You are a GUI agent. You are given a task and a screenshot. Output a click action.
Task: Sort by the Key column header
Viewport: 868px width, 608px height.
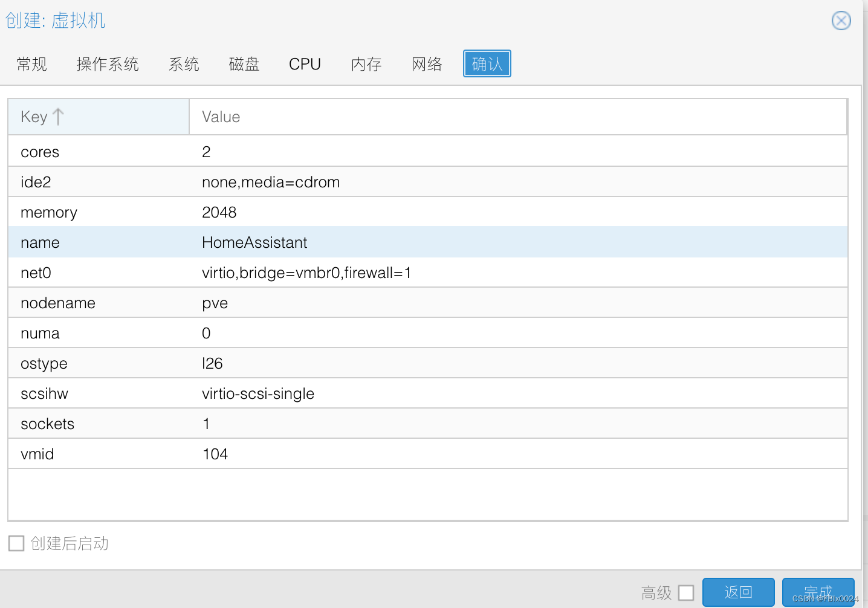(x=98, y=117)
